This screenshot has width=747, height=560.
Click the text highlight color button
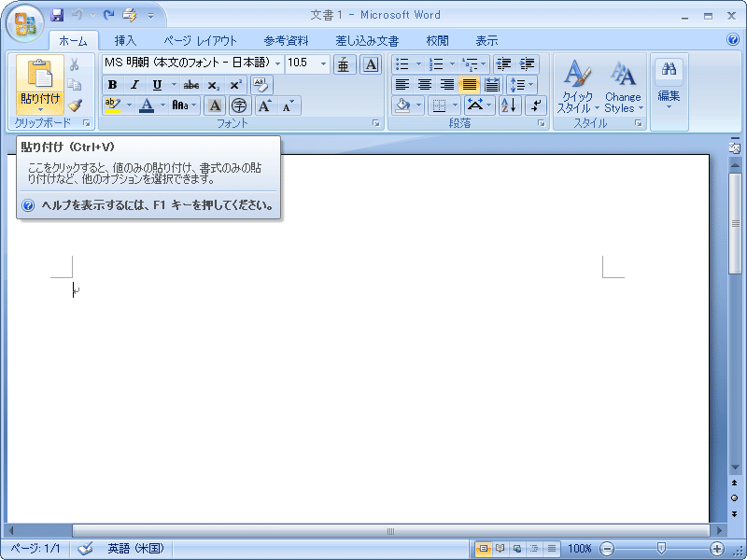click(112, 105)
